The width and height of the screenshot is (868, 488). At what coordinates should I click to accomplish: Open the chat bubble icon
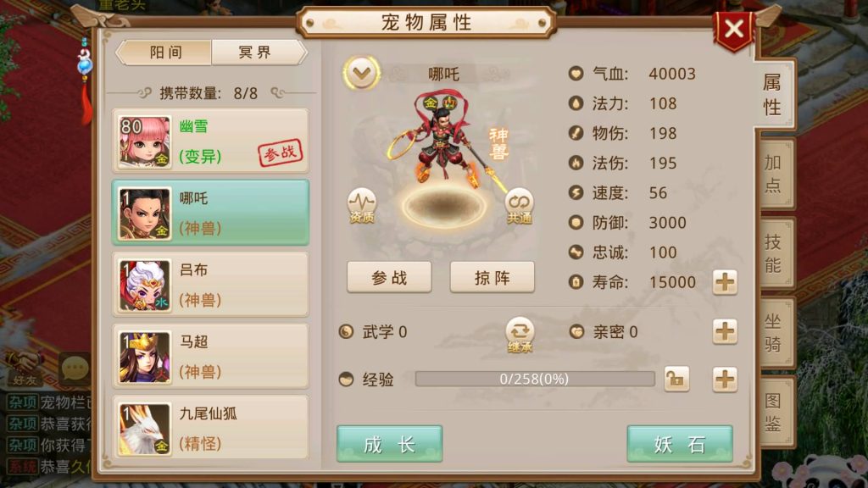75,368
